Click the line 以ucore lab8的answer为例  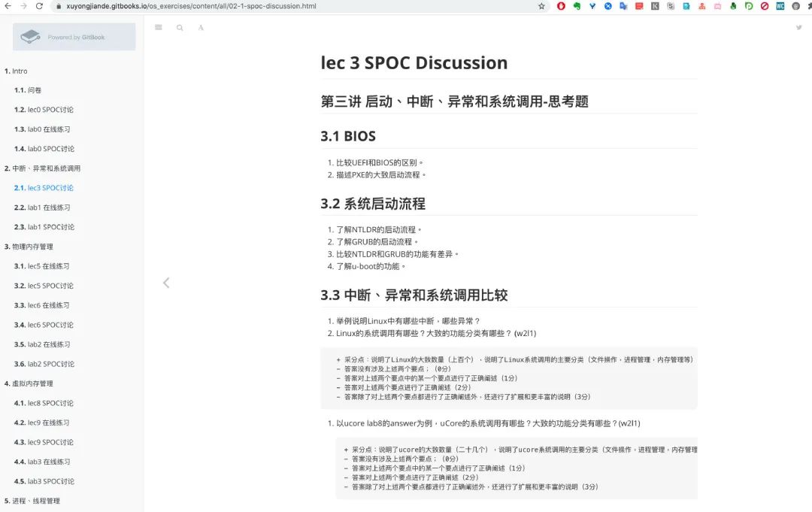(488, 423)
